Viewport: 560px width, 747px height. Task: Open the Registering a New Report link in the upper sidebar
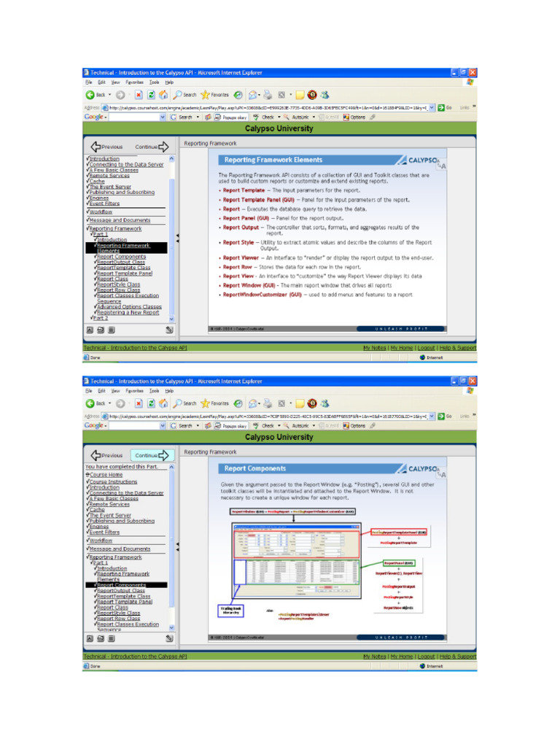(x=128, y=312)
